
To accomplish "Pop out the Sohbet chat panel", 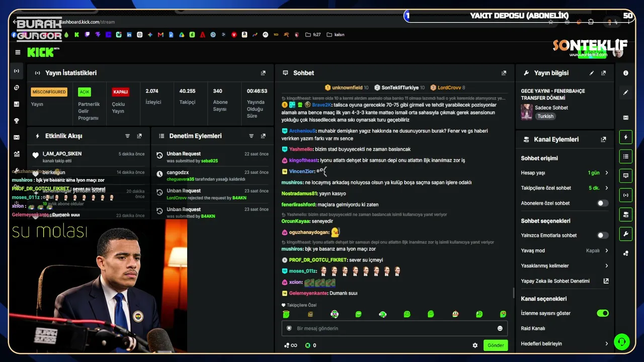I will click(504, 73).
